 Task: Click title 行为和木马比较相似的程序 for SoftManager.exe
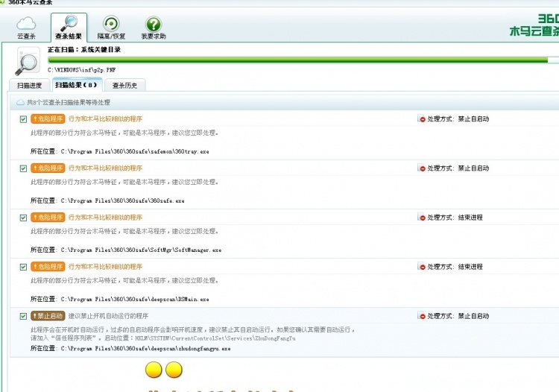[x=105, y=218]
